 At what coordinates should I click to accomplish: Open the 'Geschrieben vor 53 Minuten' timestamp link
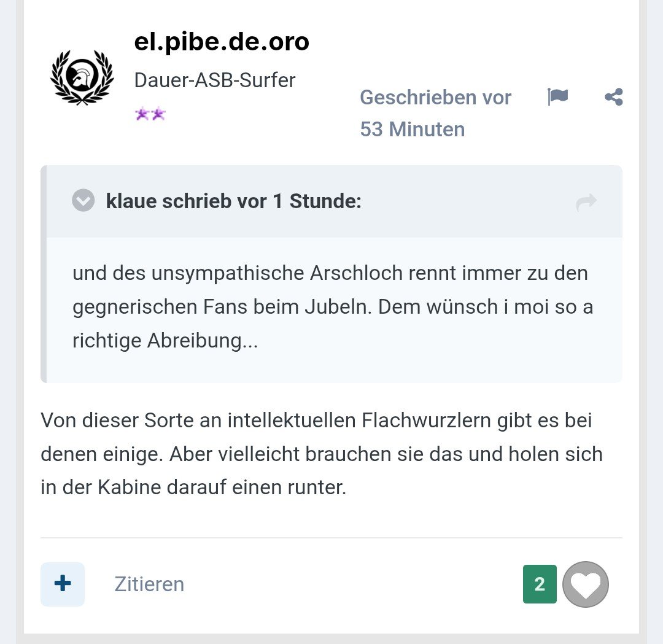click(435, 113)
